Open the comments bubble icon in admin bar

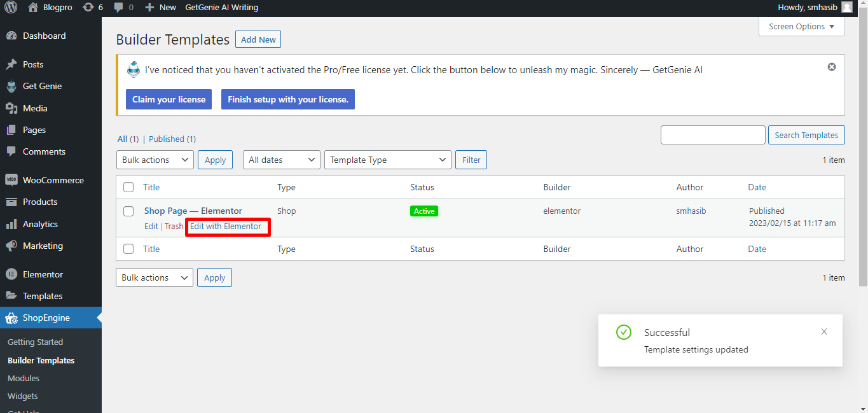[118, 8]
